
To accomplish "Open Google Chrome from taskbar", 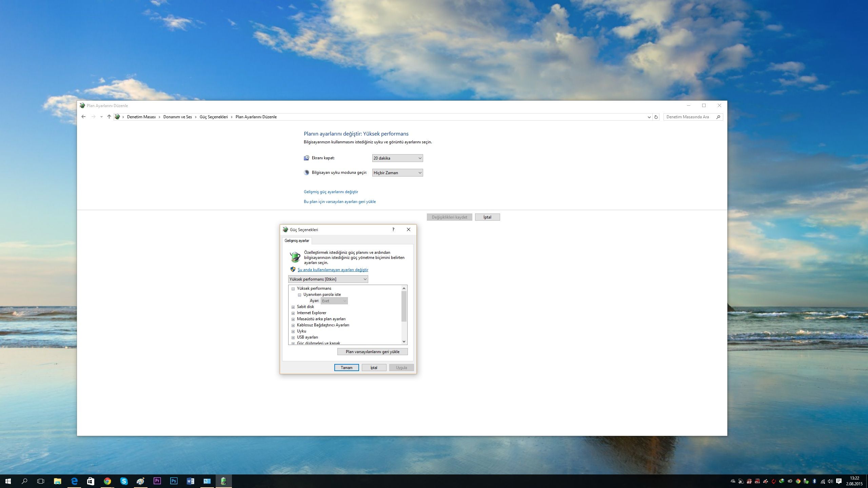I will coord(107,481).
